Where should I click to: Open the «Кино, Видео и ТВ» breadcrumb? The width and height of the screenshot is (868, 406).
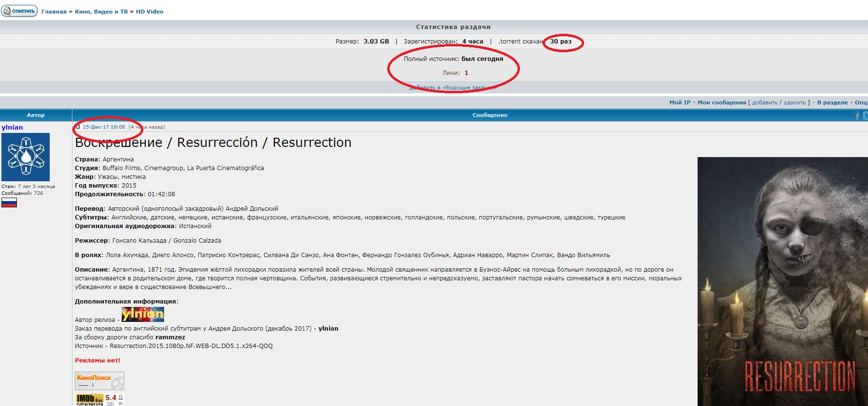(x=101, y=12)
